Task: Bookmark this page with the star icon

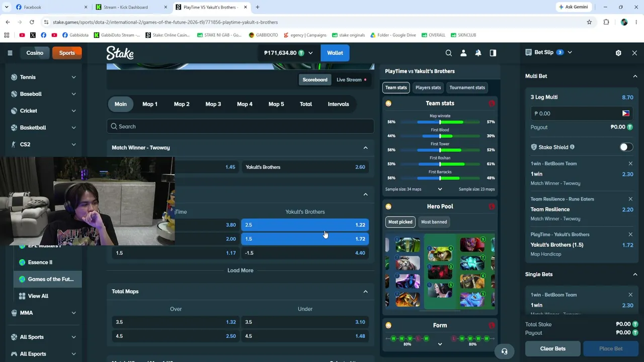Action: point(589,22)
